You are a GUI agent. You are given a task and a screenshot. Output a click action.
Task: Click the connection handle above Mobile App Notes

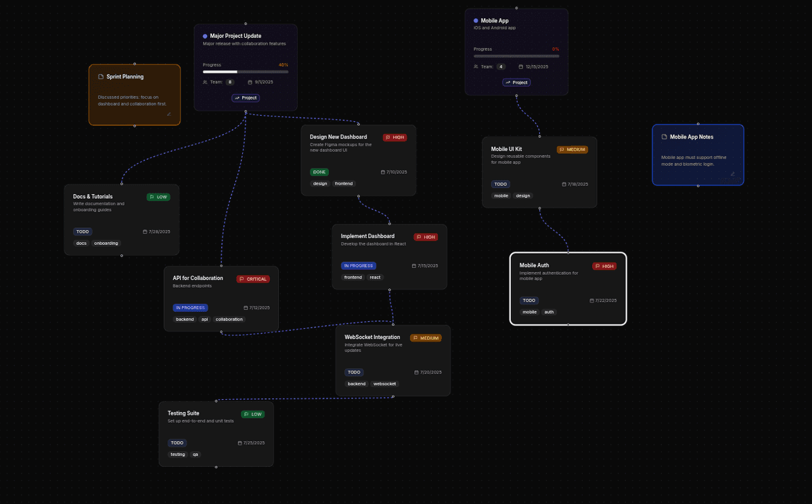698,124
